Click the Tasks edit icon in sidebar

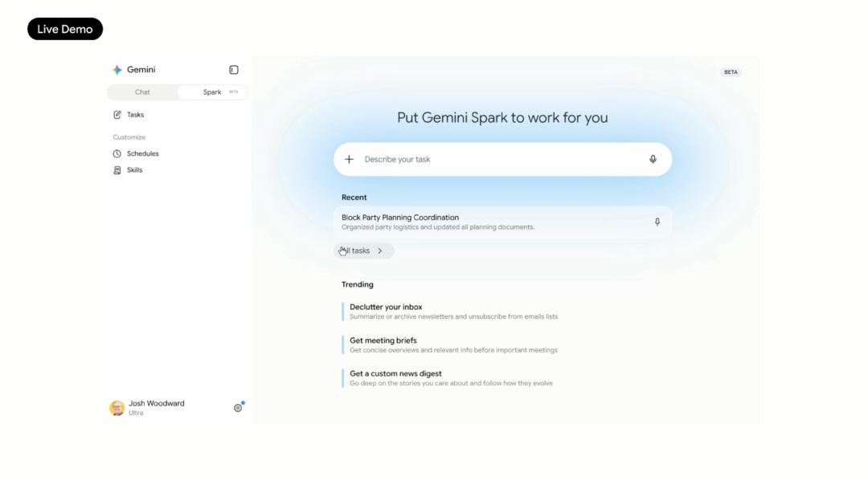(x=117, y=115)
